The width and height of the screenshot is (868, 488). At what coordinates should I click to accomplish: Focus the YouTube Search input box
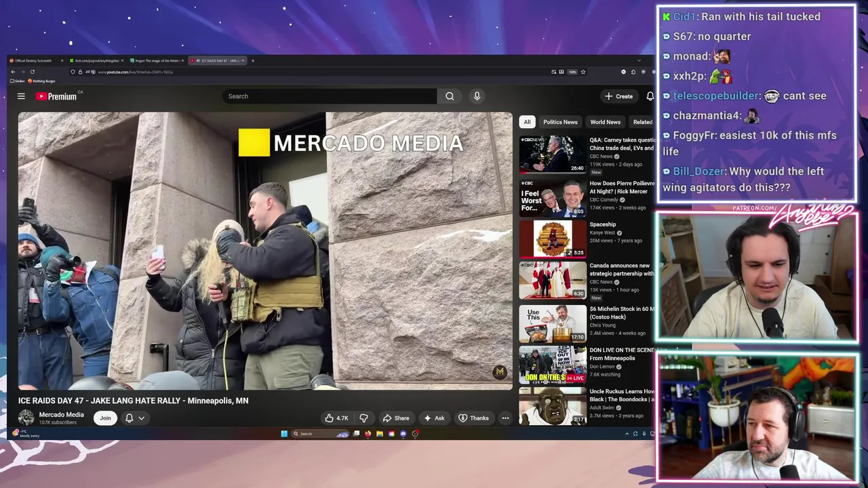point(330,96)
